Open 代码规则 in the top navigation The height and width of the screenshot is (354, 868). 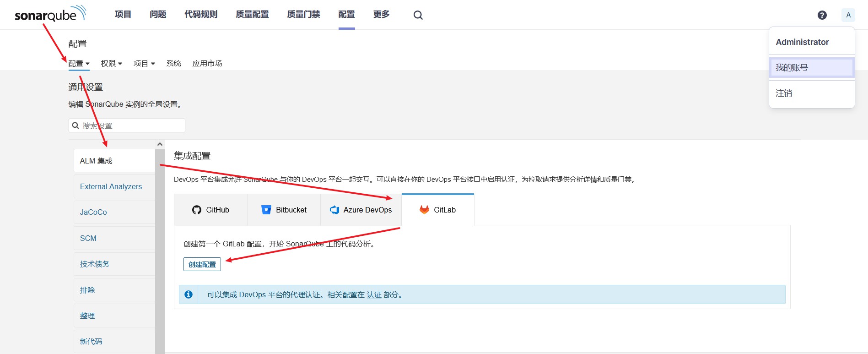pos(201,15)
